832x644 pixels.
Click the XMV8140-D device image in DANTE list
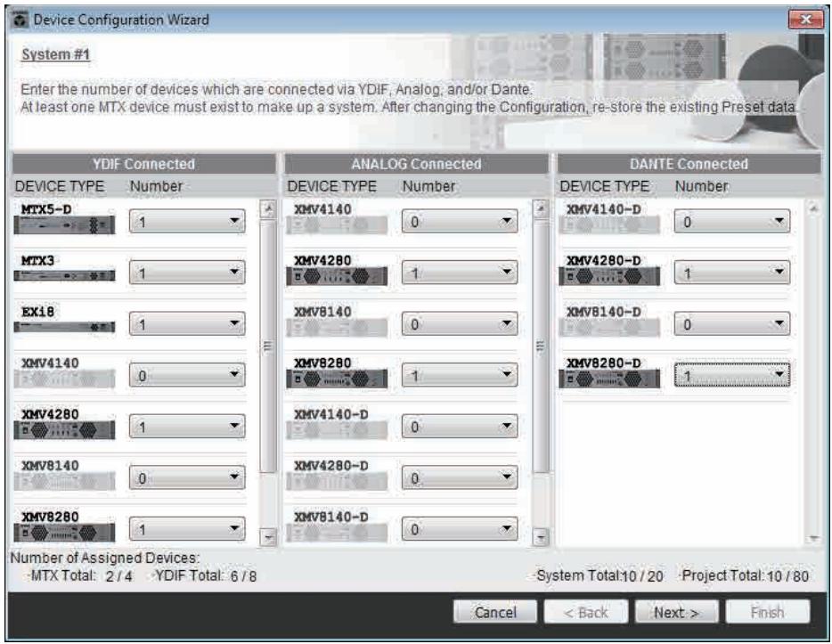click(x=609, y=327)
